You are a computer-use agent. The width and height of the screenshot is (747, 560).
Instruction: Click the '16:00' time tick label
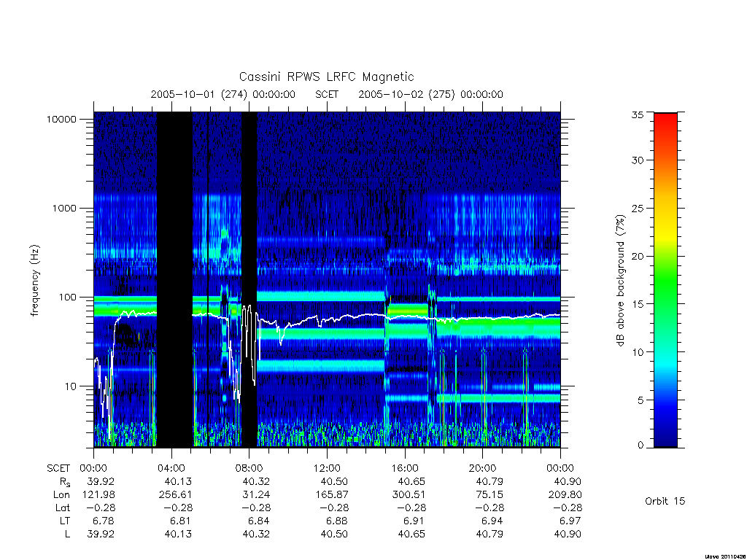(x=405, y=468)
